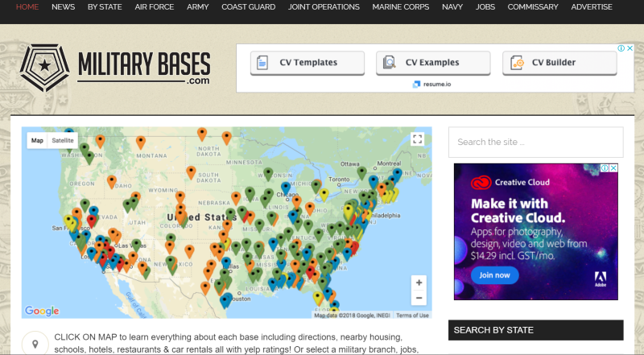Screen dimensions: 644x355
Task: Open AdChoices info icon on banner ad
Action: click(x=621, y=48)
